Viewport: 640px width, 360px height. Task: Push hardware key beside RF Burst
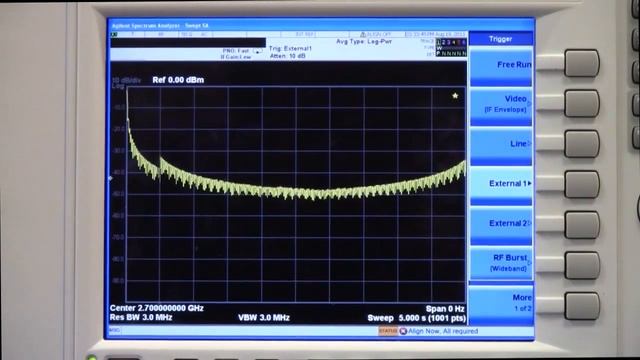(x=582, y=265)
